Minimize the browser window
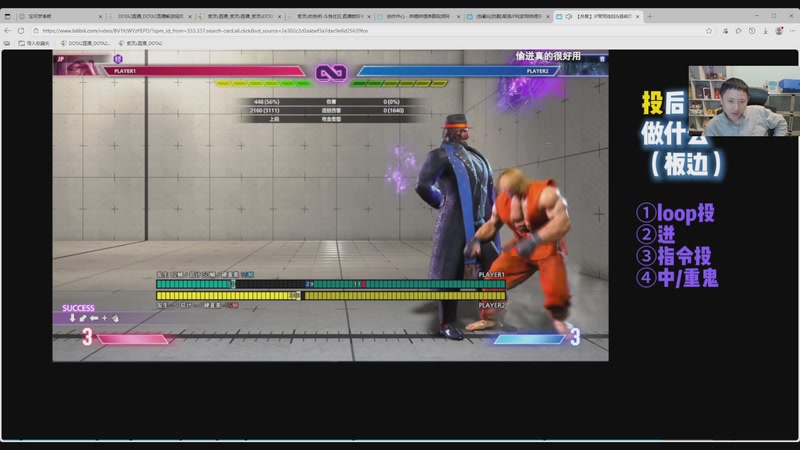The image size is (800, 450). tap(757, 16)
